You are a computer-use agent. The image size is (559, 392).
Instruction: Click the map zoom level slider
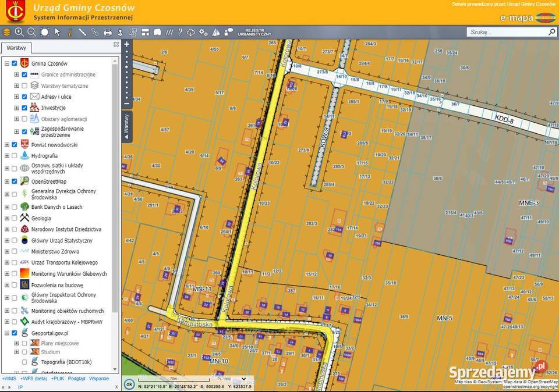click(x=126, y=74)
